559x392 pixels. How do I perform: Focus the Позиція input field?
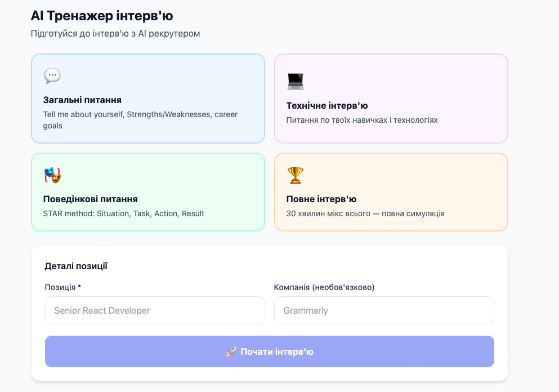[x=155, y=310]
